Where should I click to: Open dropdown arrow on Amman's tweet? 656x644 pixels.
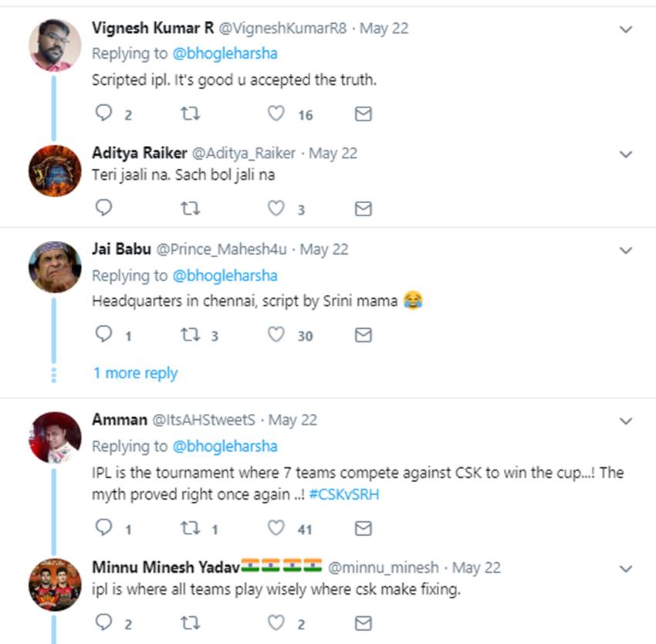pyautogui.click(x=626, y=421)
